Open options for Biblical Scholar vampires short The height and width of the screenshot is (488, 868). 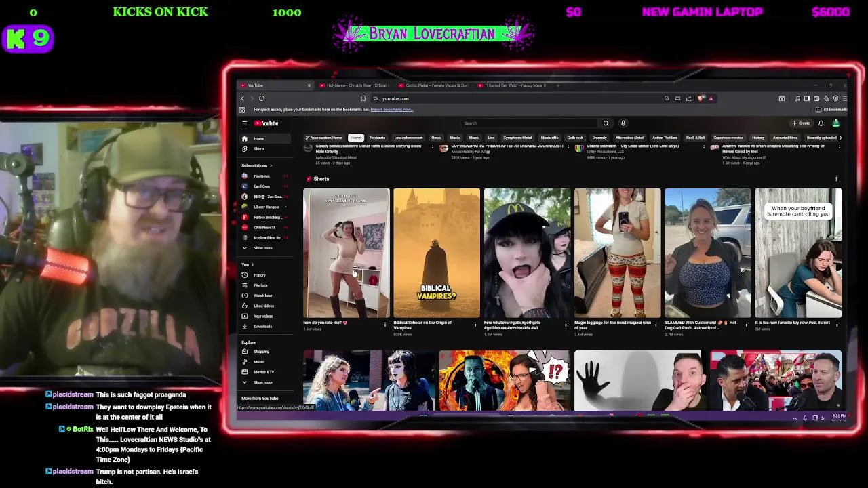[x=475, y=325]
